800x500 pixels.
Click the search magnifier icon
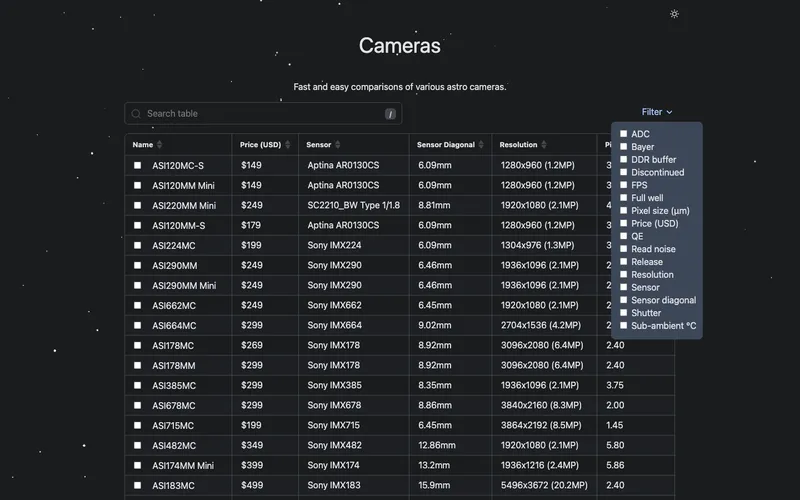[136, 114]
